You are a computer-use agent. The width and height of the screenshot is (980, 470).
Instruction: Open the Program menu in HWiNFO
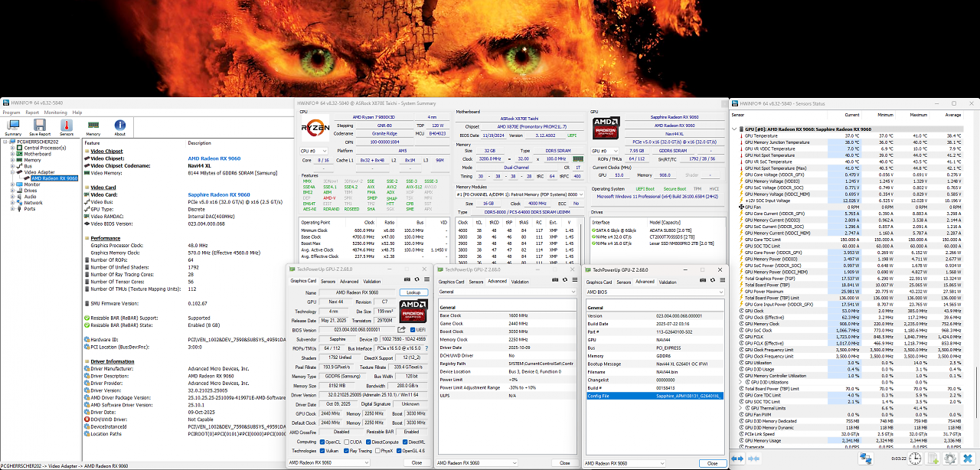point(11,113)
